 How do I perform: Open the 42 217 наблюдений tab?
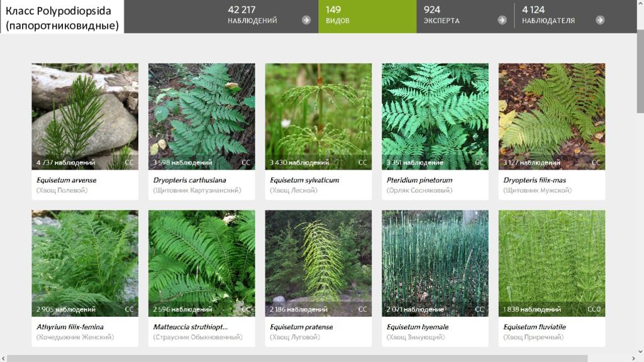[x=269, y=16]
